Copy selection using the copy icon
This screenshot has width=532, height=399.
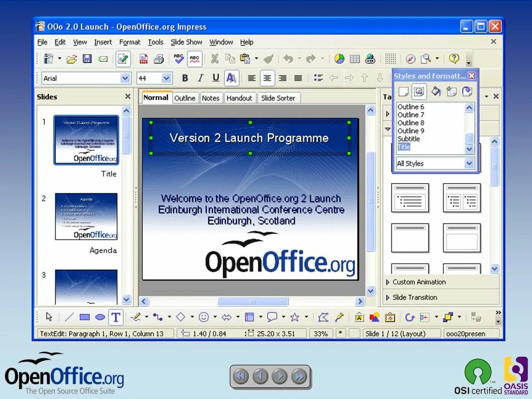point(230,59)
